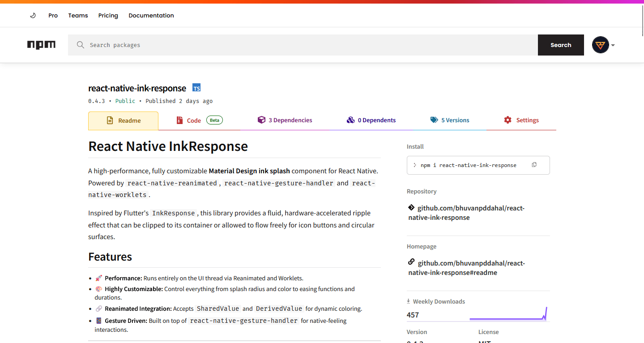Image resolution: width=644 pixels, height=343 pixels.
Task: Toggle dark mode moon icon
Action: [x=33, y=15]
